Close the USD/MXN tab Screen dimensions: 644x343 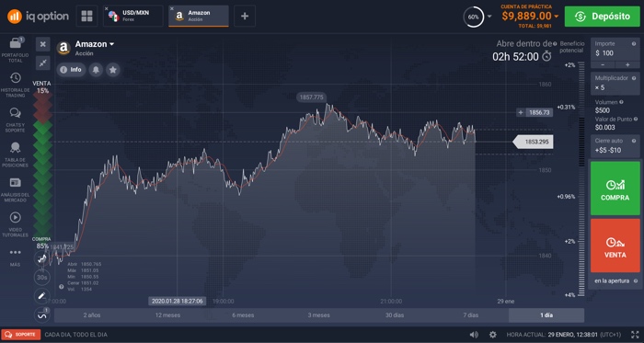107,8
